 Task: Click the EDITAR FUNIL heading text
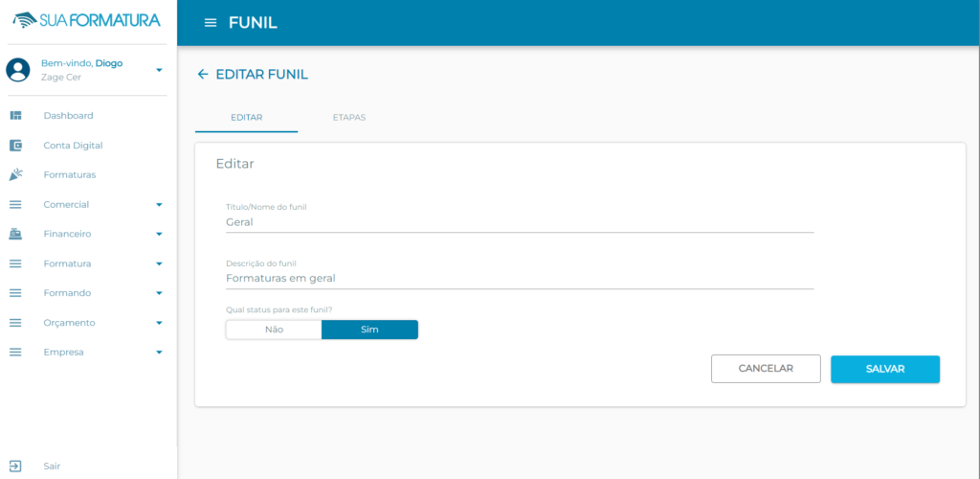point(262,75)
